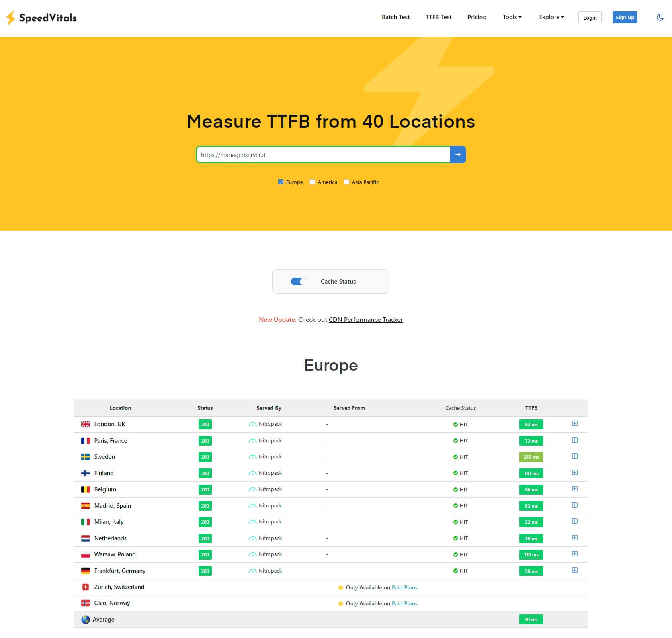This screenshot has width=672, height=638.
Task: Open the Tools dropdown menu
Action: point(512,17)
